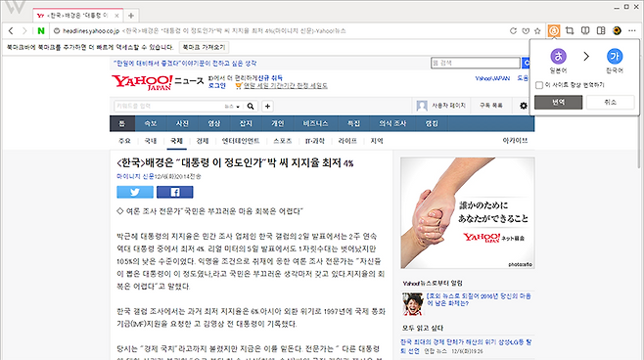Open the split-view dual tab icon
Screen dimensions: 644x360
coord(601,30)
